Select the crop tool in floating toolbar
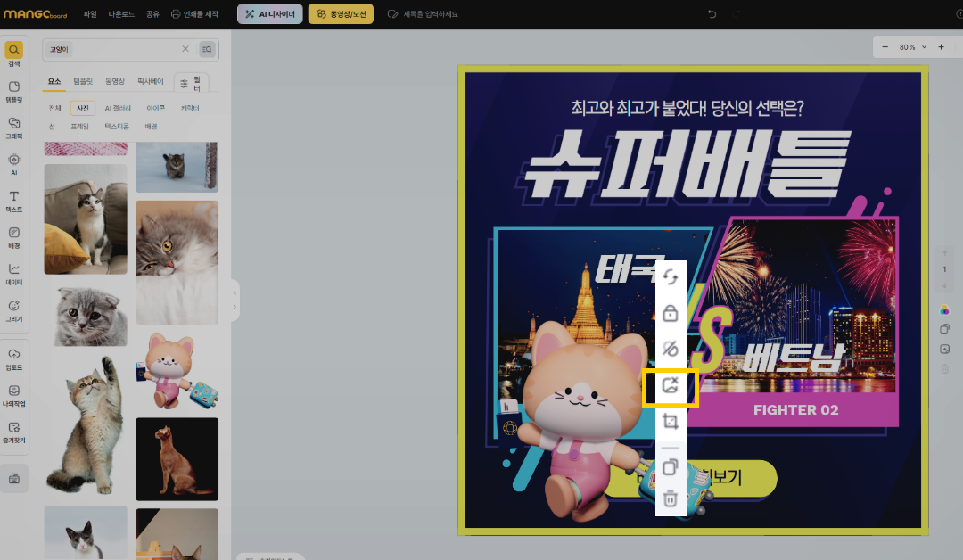The width and height of the screenshot is (963, 560). [x=670, y=421]
